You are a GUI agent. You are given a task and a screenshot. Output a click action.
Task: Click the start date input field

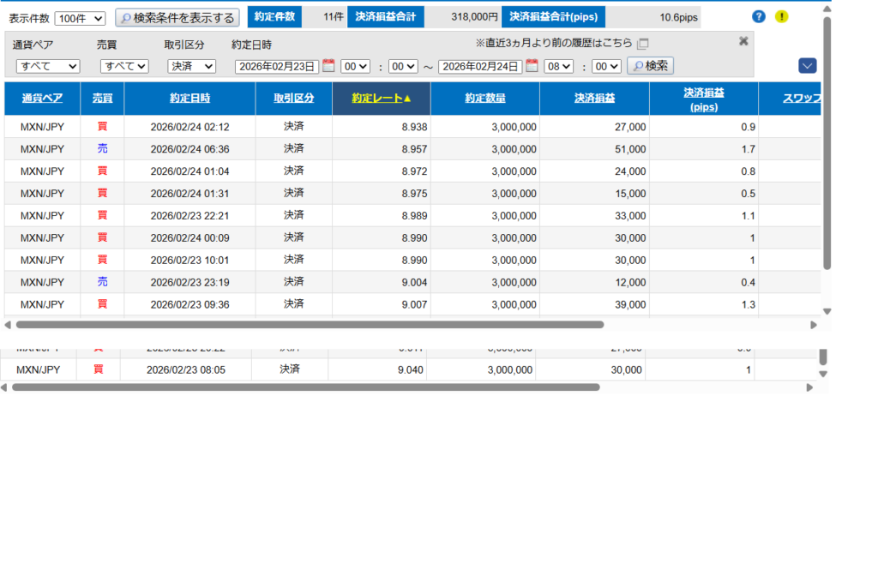(x=277, y=66)
